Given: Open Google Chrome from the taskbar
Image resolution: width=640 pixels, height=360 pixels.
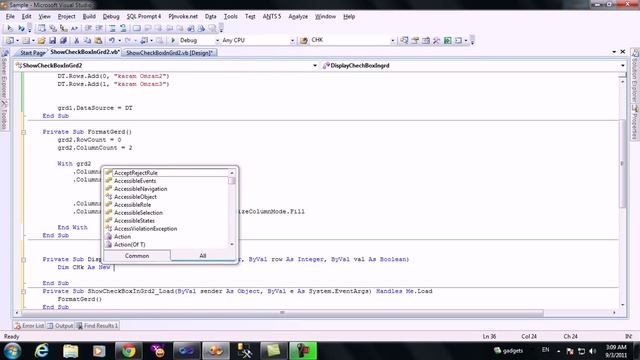Looking at the screenshot, I should [129, 351].
